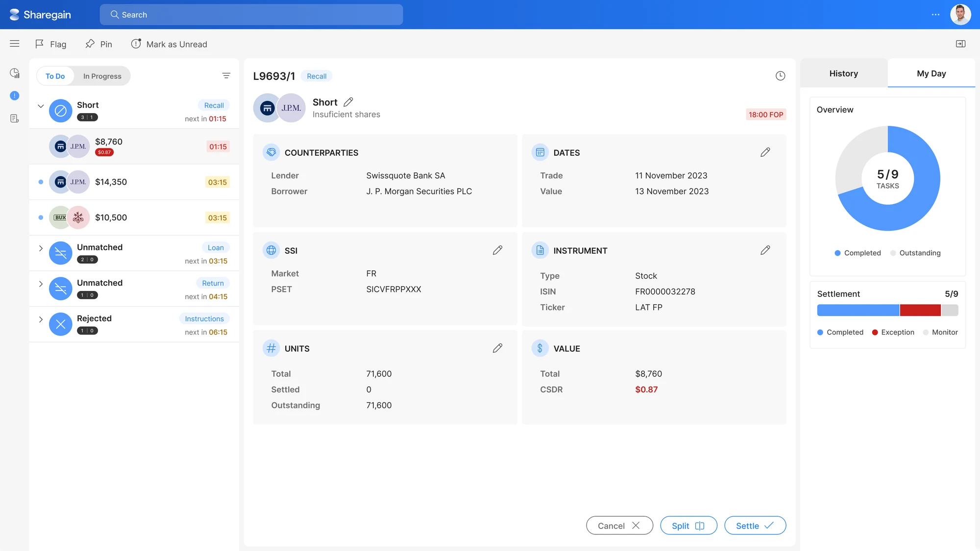Screen dimensions: 980x551
Task: Click in the Search field
Action: click(251, 15)
